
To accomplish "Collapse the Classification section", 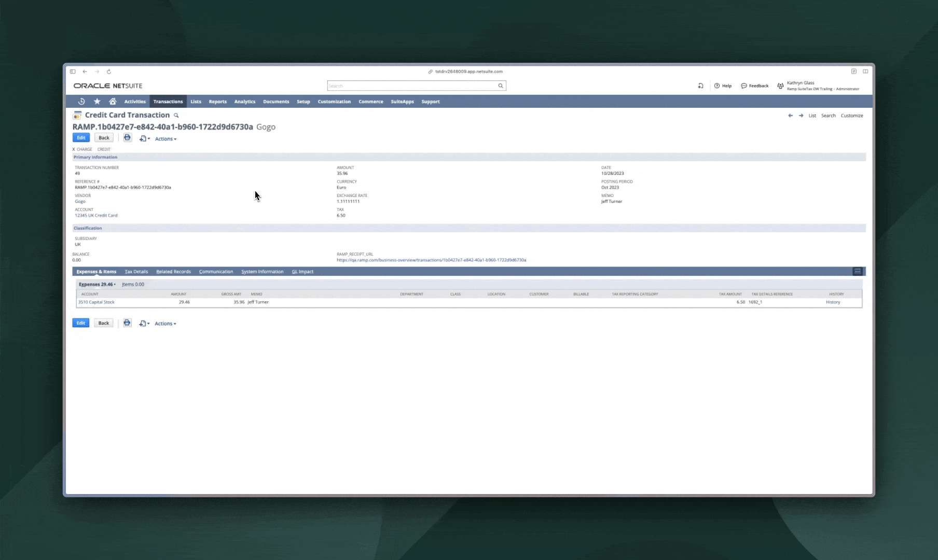I will (x=88, y=228).
